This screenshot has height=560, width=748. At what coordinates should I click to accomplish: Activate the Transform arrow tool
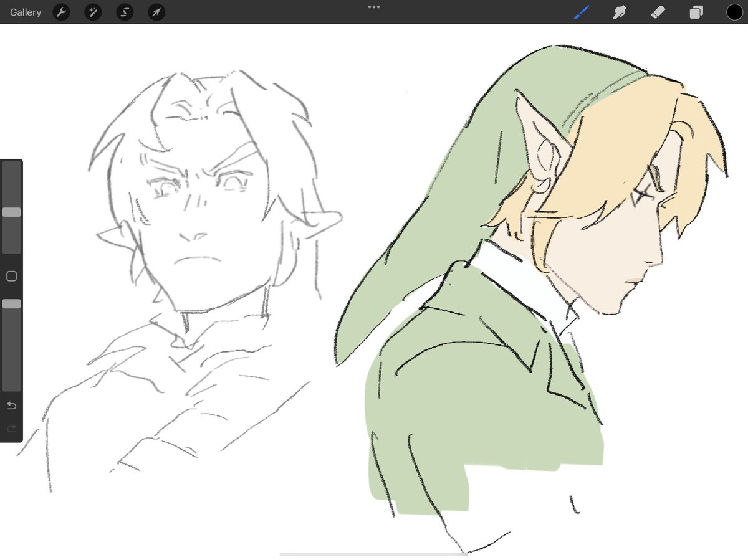click(x=156, y=12)
